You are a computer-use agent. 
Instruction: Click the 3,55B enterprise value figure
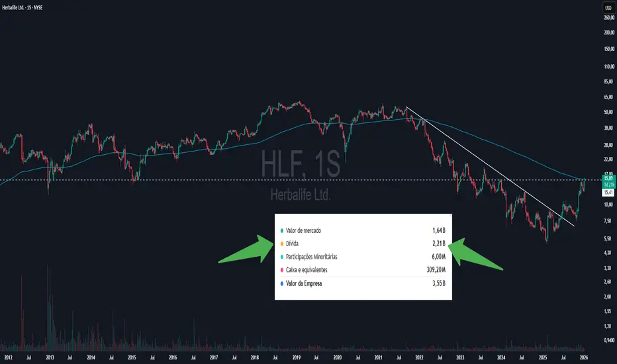click(x=439, y=283)
